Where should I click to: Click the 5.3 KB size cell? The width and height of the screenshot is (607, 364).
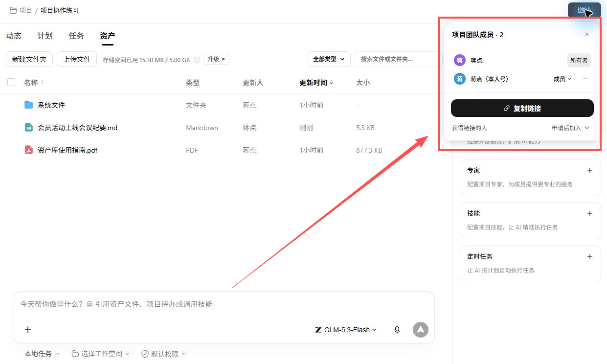pyautogui.click(x=365, y=128)
